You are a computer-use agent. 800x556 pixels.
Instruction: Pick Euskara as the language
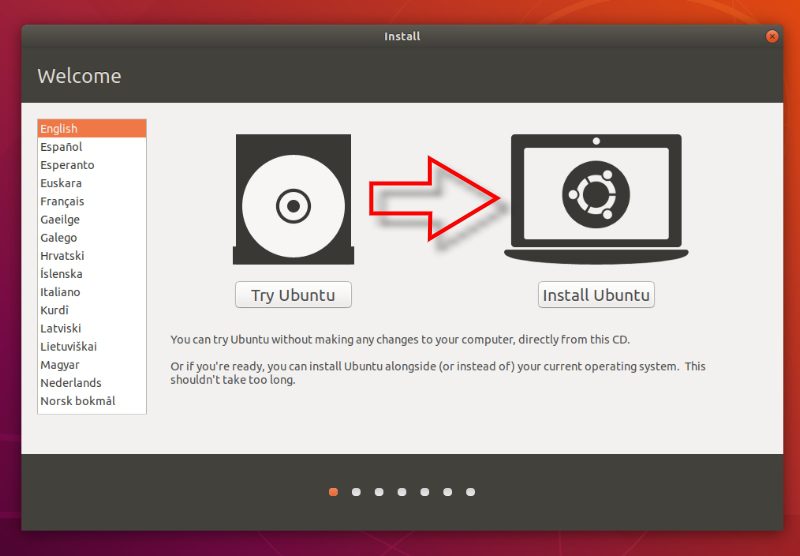pos(92,183)
